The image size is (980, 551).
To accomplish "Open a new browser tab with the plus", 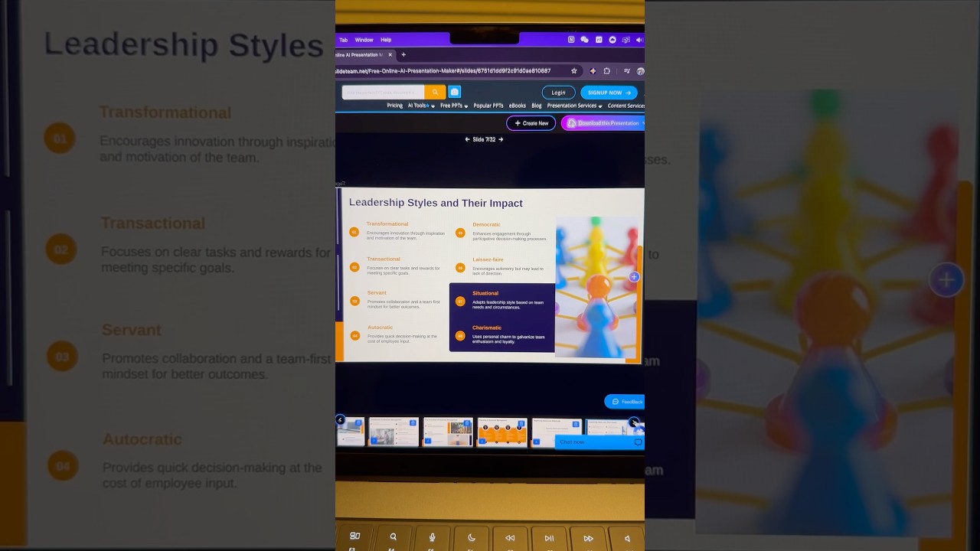I will pyautogui.click(x=403, y=55).
